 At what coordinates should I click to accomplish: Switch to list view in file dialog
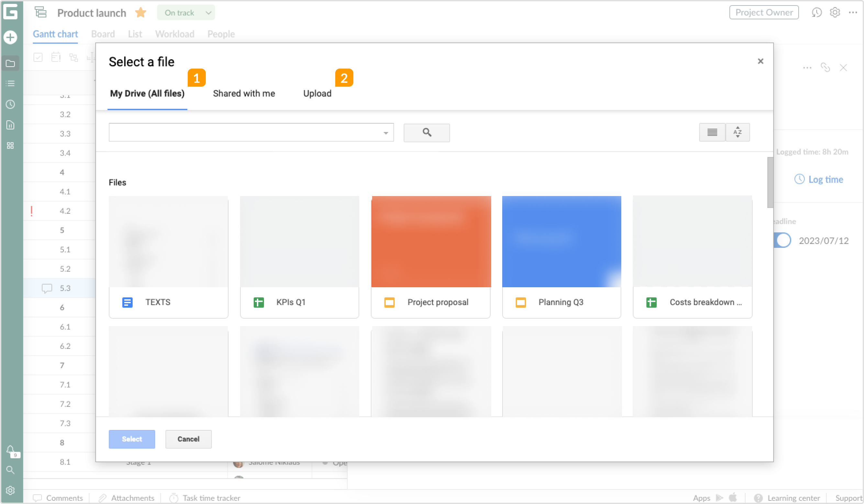[712, 132]
